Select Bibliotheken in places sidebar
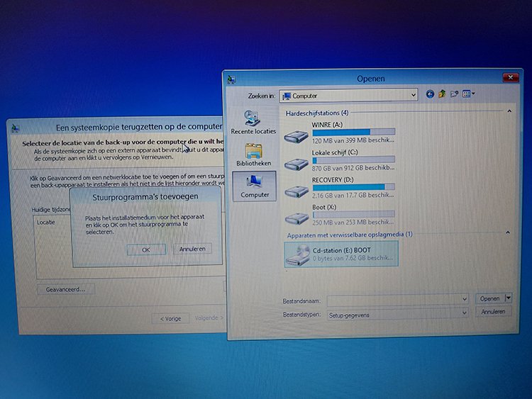The image size is (532, 399). (253, 154)
